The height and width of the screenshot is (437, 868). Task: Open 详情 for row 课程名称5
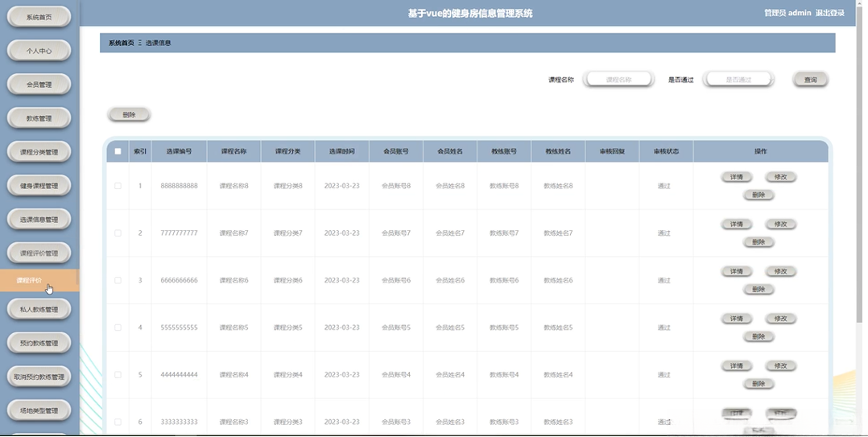pos(736,319)
